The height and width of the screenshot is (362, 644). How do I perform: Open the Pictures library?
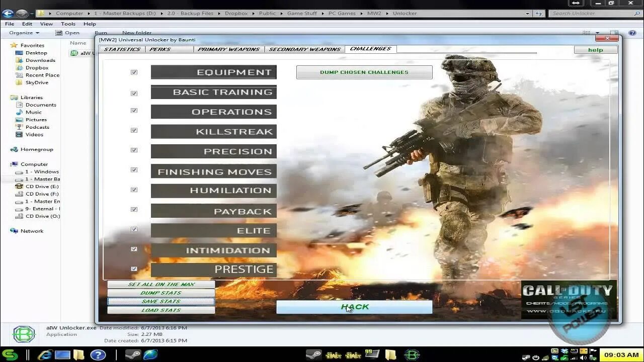click(x=36, y=120)
